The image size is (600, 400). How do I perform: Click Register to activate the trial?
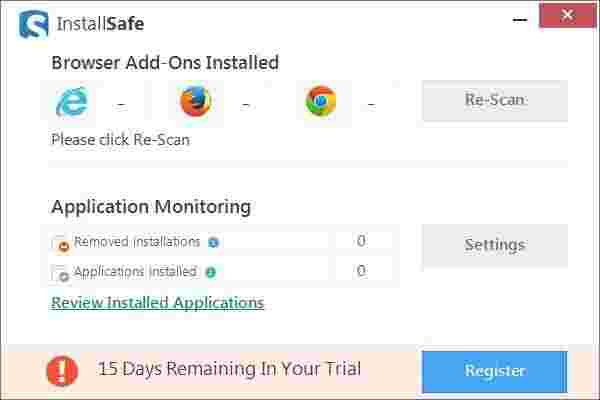(x=494, y=371)
